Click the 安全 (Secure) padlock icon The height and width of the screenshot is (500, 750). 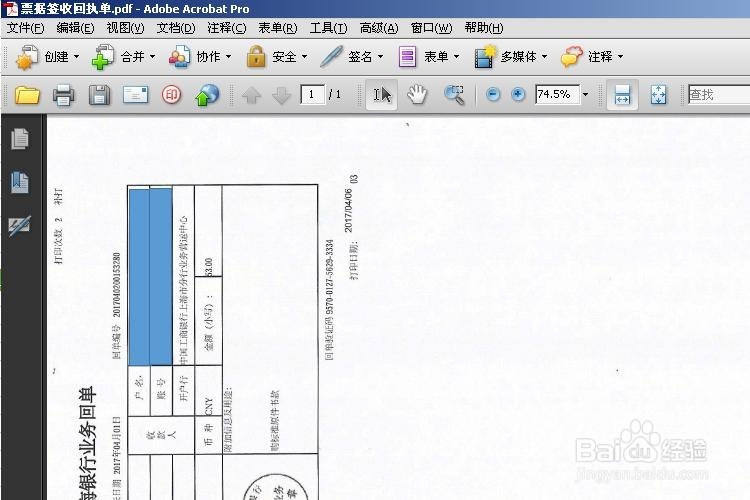256,57
